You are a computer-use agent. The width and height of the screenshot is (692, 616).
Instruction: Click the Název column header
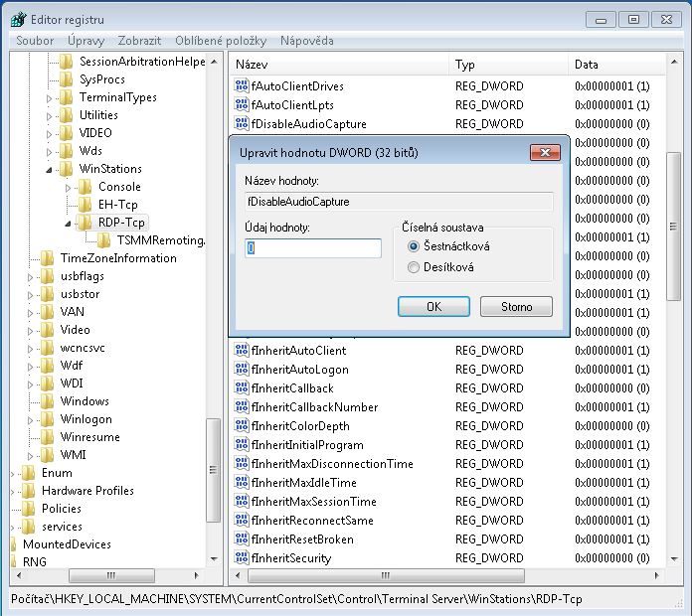coord(339,65)
